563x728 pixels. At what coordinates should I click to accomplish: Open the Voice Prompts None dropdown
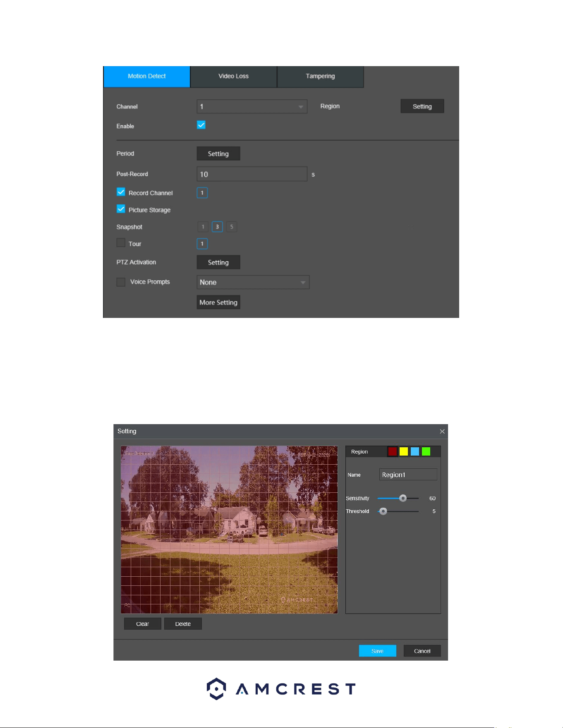tap(253, 282)
